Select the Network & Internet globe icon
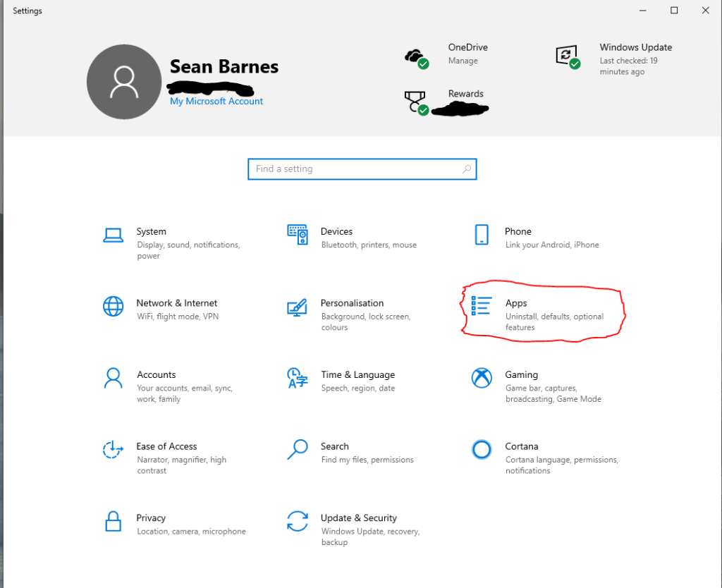The image size is (722, 588). [113, 306]
